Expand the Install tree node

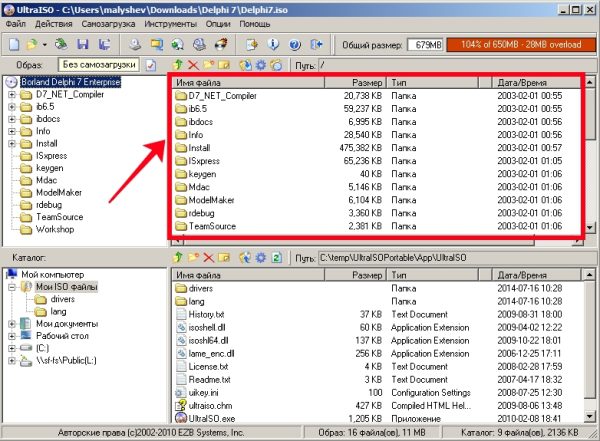point(12,144)
